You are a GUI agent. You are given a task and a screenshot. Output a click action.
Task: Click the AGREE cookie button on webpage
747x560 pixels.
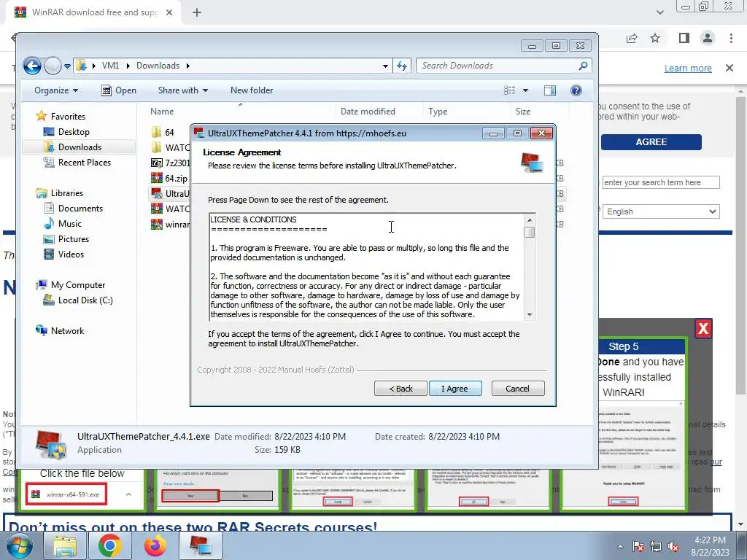pos(651,142)
